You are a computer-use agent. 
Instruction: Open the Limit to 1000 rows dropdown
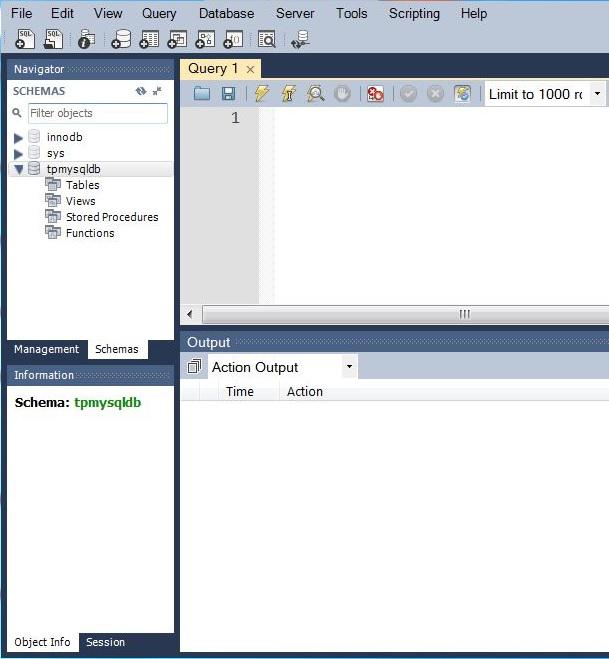tap(597, 94)
